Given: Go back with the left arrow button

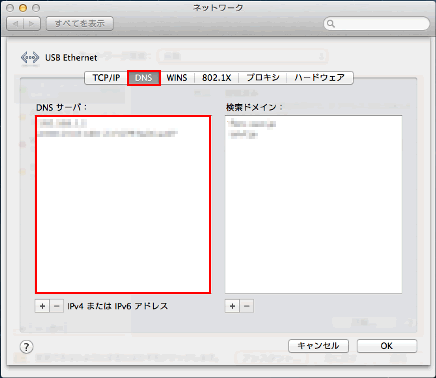Looking at the screenshot, I should pos(15,24).
